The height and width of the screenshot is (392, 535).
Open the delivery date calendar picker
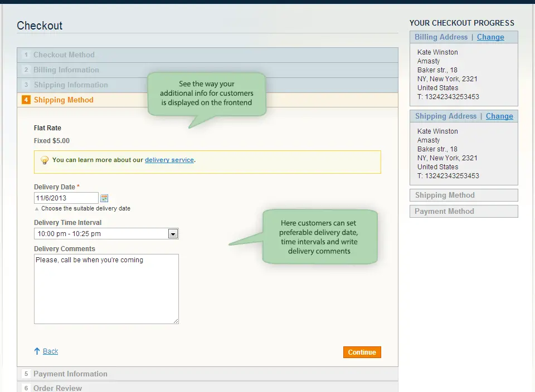tap(104, 198)
